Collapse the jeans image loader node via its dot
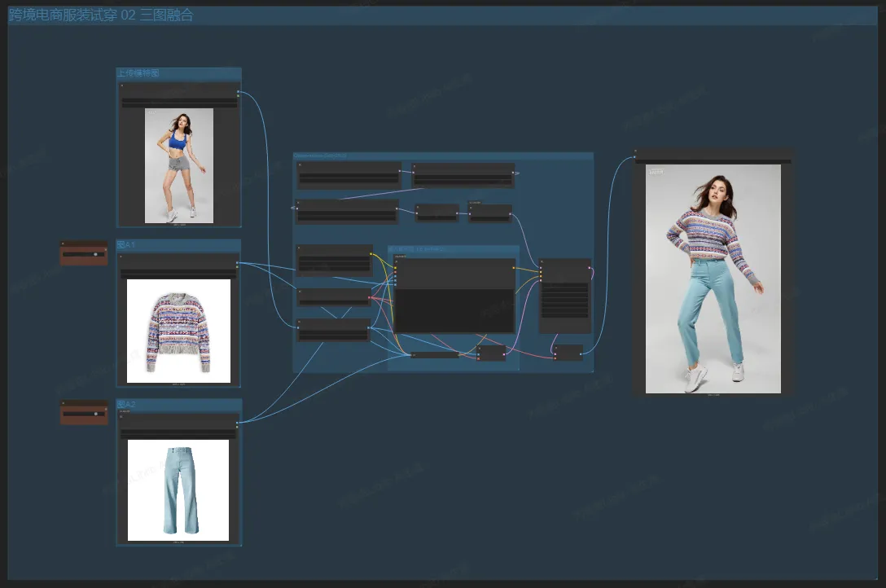 tap(122, 416)
